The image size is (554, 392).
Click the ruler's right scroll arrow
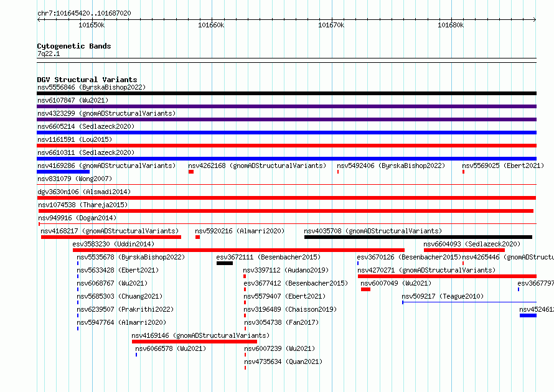pos(535,19)
